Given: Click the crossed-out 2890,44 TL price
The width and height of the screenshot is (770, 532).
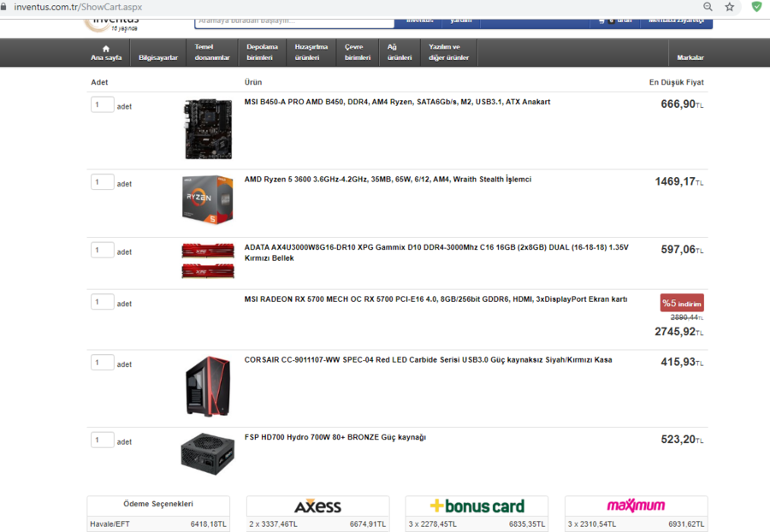Looking at the screenshot, I should click(687, 317).
